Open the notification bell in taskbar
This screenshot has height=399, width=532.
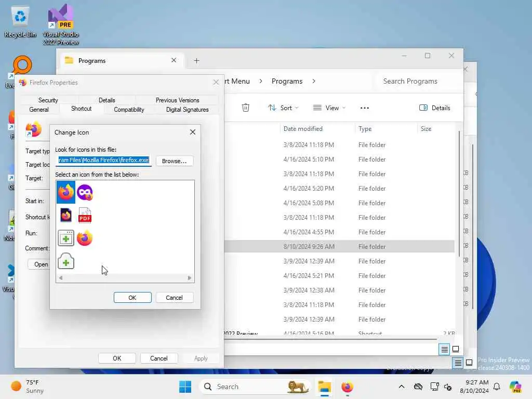[x=497, y=387]
